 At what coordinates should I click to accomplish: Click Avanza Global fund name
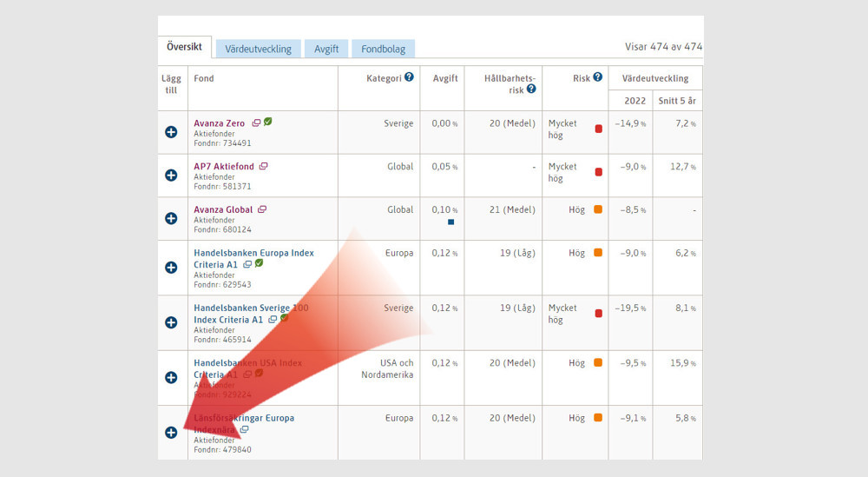click(x=223, y=209)
